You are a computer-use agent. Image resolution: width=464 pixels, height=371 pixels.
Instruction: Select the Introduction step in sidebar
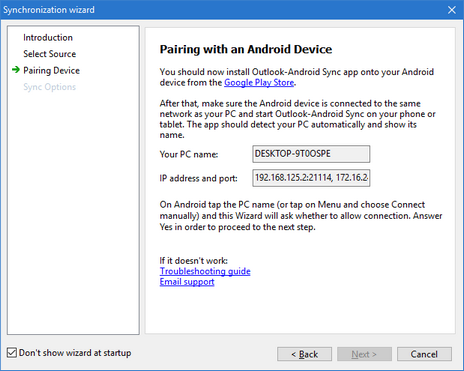(48, 38)
